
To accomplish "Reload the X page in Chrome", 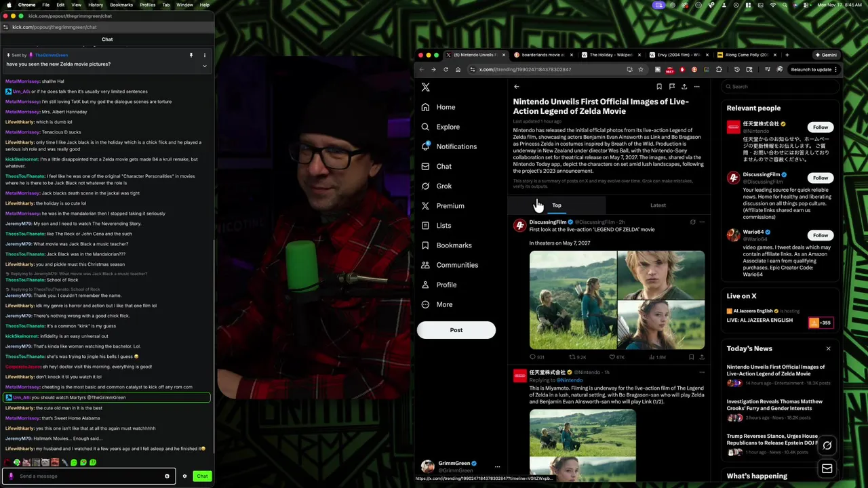I will 446,69.
